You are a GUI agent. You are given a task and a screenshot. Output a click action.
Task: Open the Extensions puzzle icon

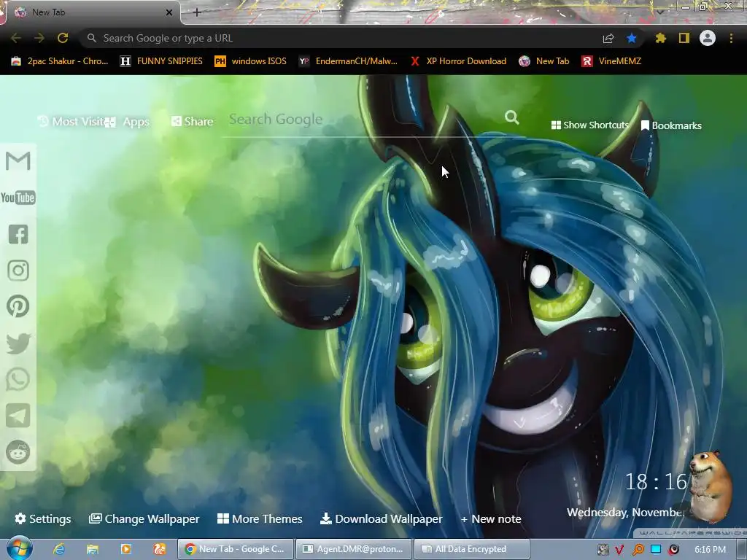(x=661, y=38)
